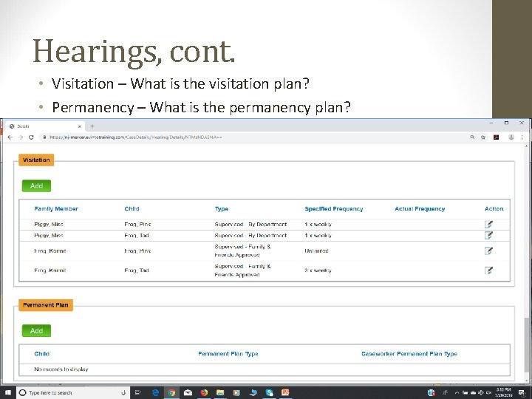Image resolution: width=532 pixels, height=399 pixels.
Task: Open the red PDF extension icon
Action: pyautogui.click(x=496, y=137)
